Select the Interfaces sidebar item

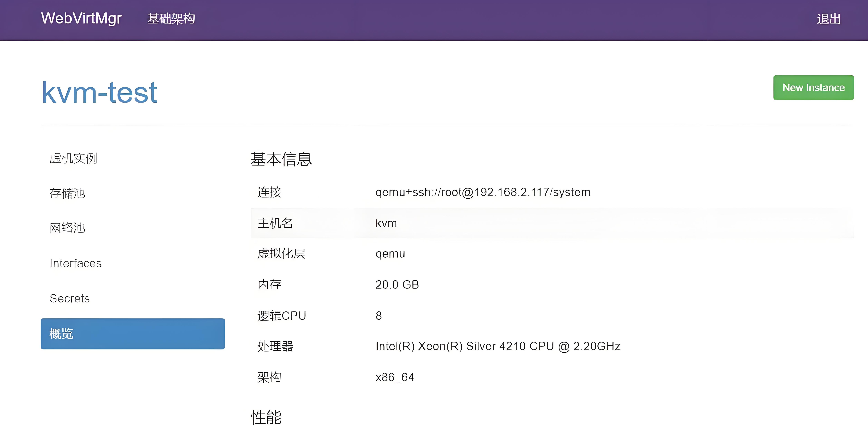(75, 263)
